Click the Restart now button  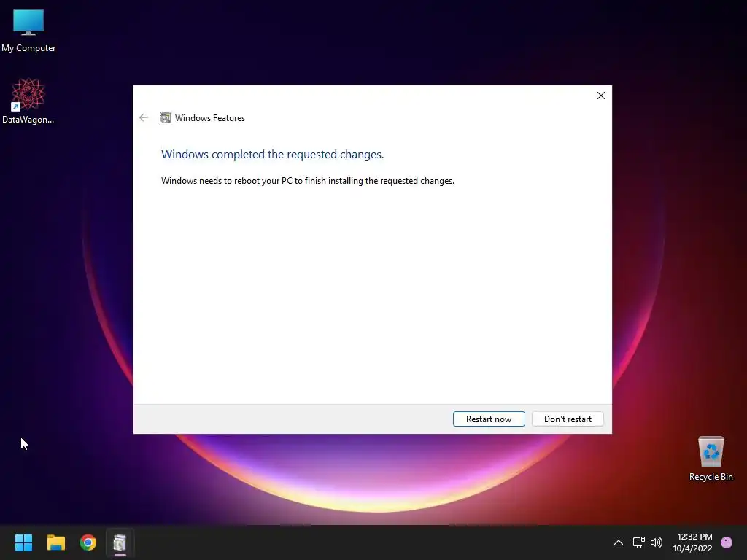[x=489, y=419]
